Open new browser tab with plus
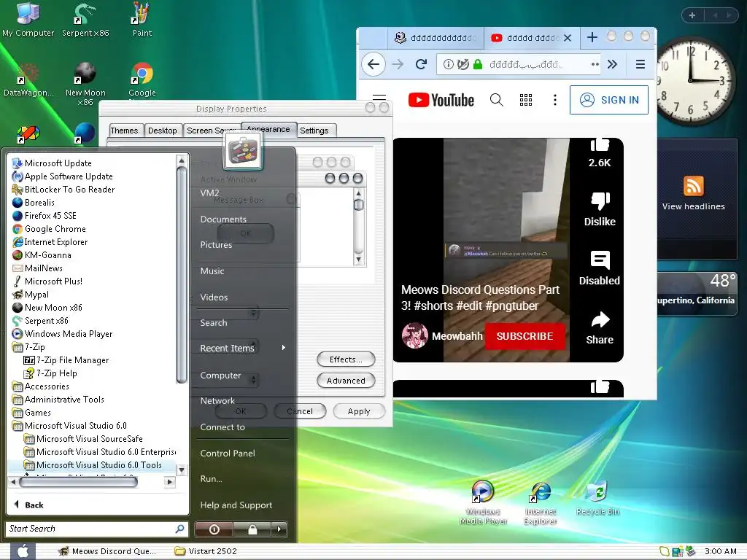 [x=592, y=37]
